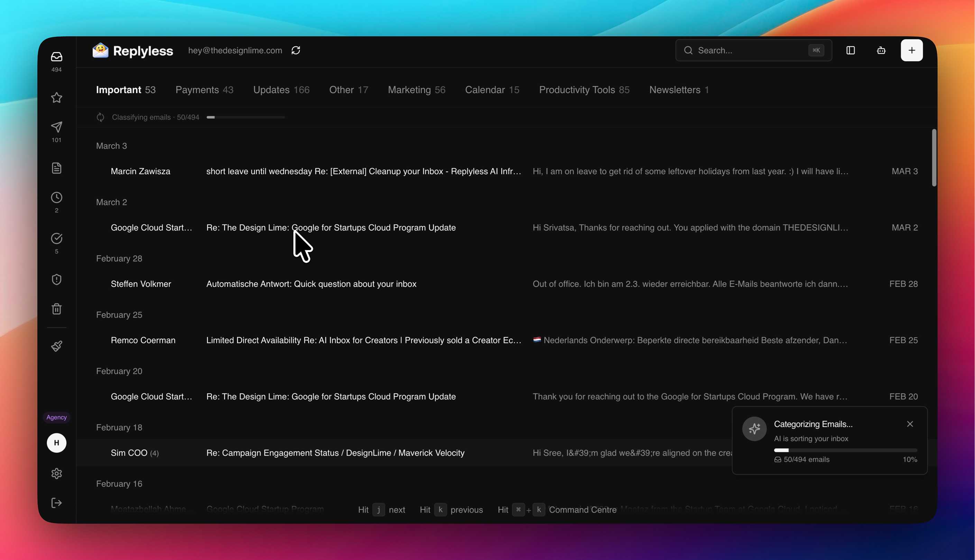Open the AI bot assistant icon
The image size is (975, 560).
[x=881, y=50]
